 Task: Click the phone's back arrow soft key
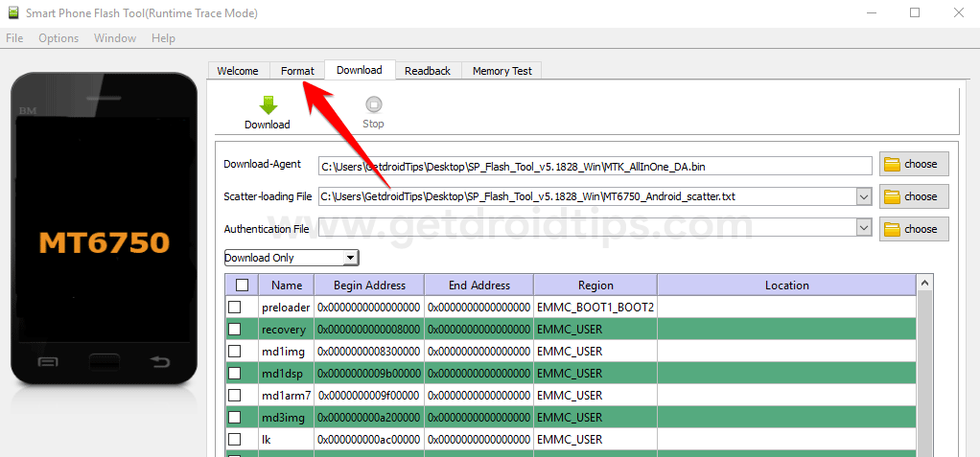[x=160, y=361]
